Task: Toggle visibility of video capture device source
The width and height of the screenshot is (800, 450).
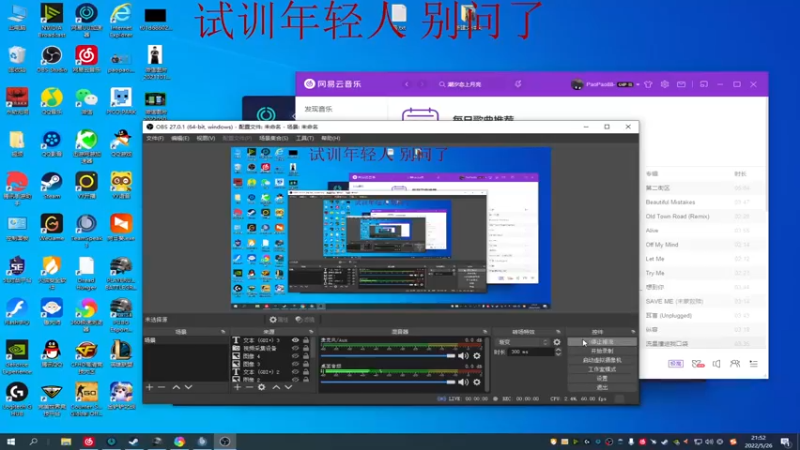Action: pos(295,348)
